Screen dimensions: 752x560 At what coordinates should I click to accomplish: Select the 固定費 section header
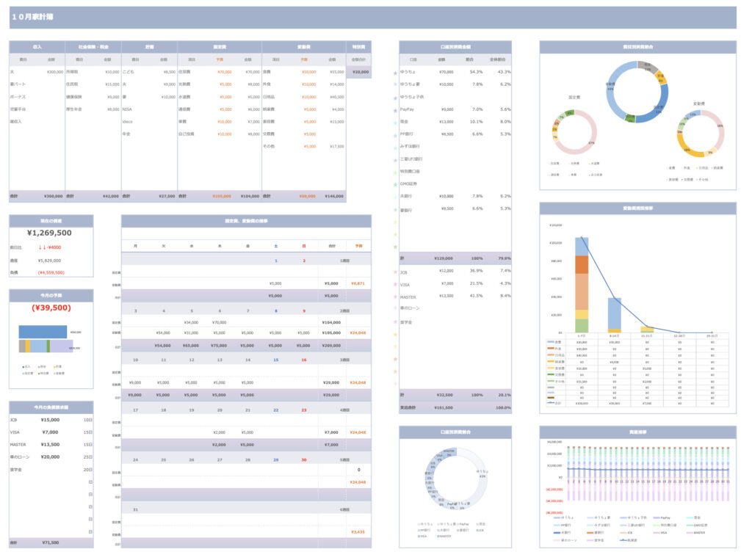click(x=220, y=47)
